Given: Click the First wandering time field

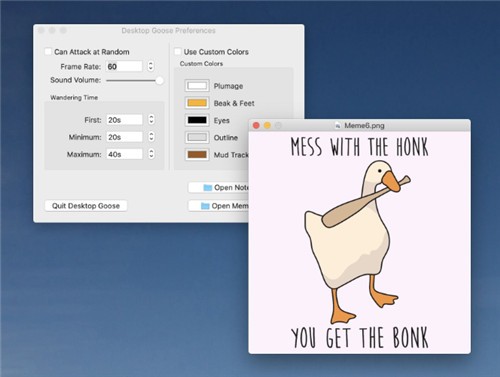Looking at the screenshot, I should click(x=125, y=120).
